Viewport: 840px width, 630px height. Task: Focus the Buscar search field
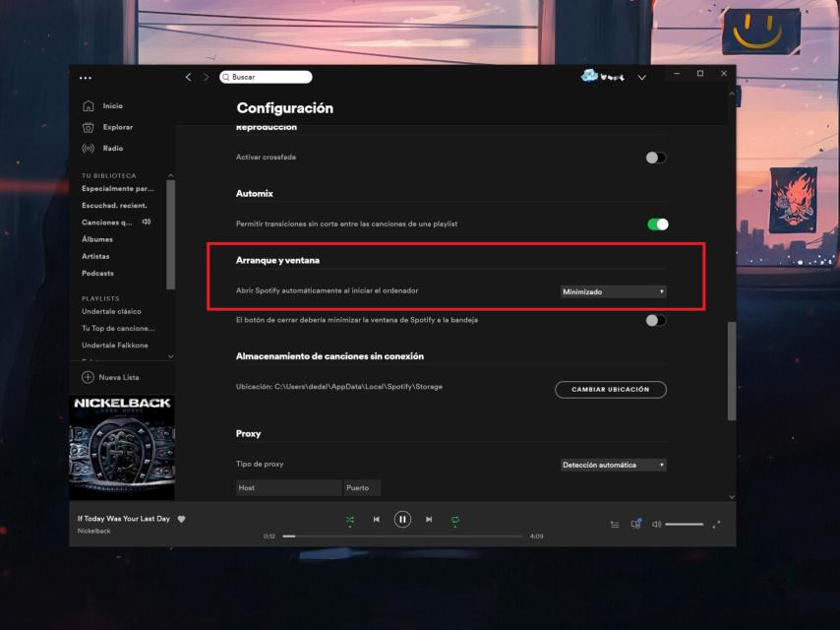click(266, 77)
